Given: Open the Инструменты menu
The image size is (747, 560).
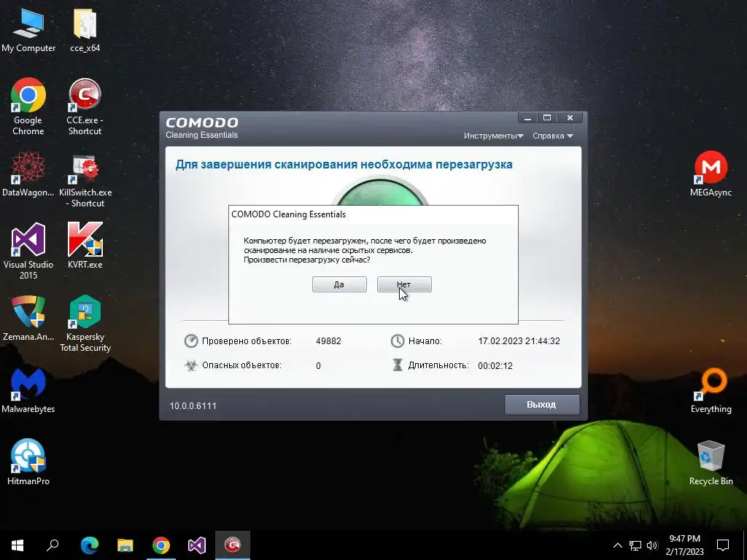Looking at the screenshot, I should (x=494, y=136).
